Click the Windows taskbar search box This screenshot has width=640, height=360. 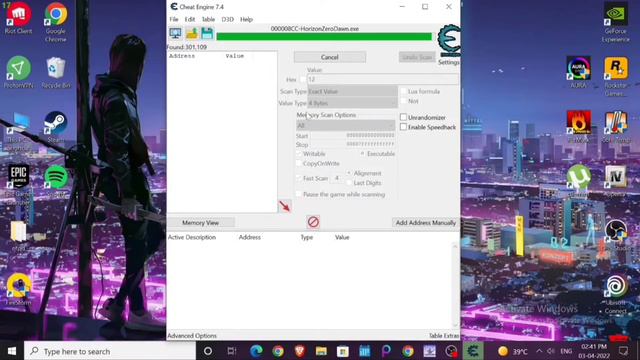coord(110,351)
